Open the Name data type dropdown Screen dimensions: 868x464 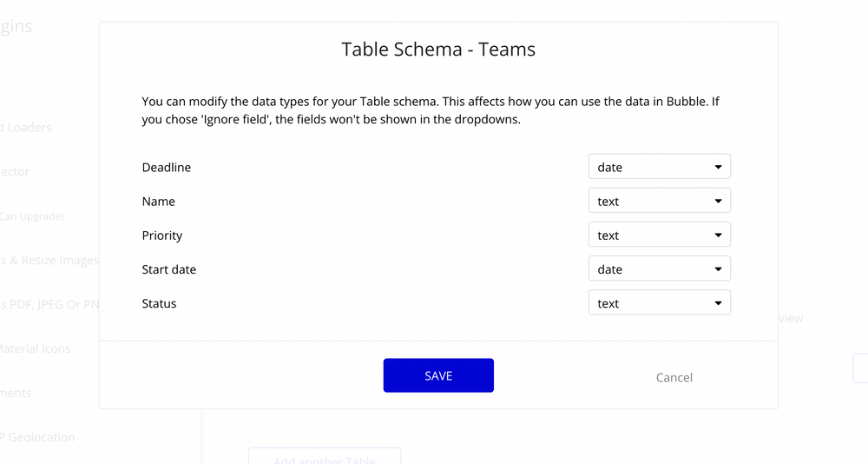click(660, 201)
